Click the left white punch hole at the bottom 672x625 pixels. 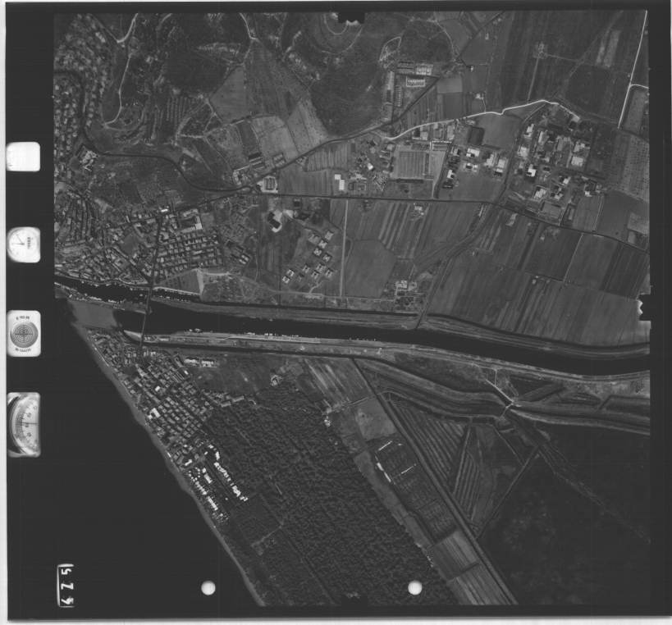208,588
